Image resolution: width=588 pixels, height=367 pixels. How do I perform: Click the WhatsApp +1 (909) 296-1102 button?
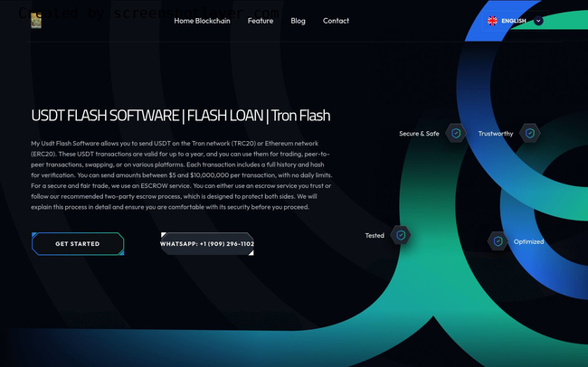pyautogui.click(x=207, y=244)
